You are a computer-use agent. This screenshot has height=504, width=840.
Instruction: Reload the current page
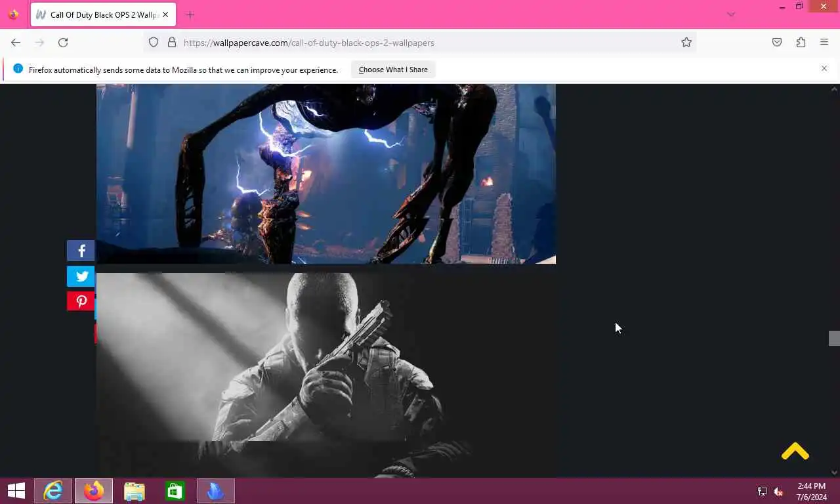tap(63, 43)
